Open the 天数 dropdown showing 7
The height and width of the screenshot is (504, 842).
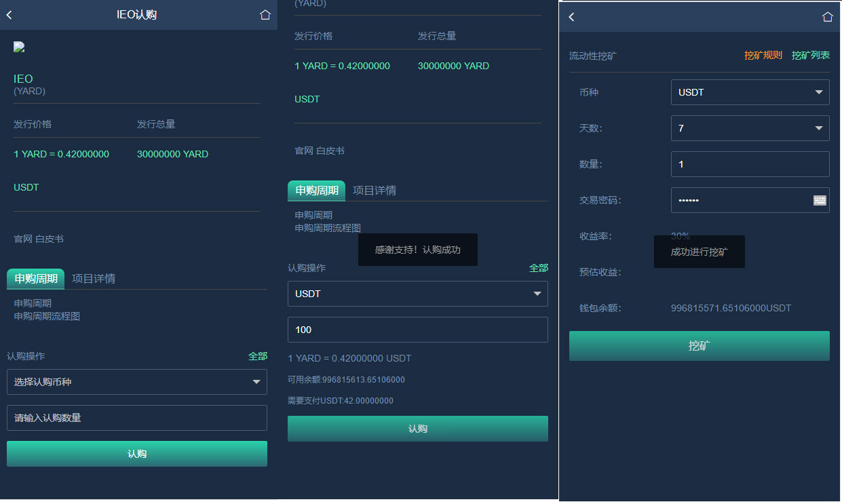pos(750,128)
